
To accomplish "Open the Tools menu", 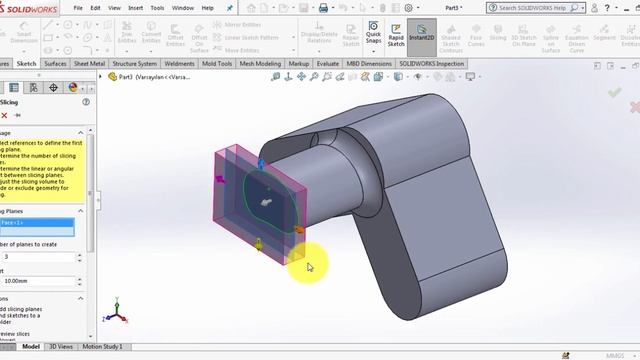I will [x=157, y=8].
